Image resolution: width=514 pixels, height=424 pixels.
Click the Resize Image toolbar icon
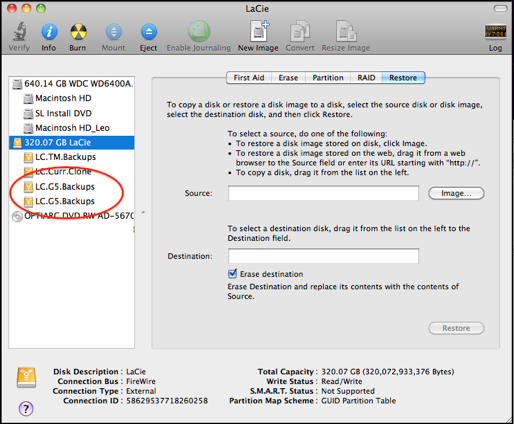pos(346,32)
